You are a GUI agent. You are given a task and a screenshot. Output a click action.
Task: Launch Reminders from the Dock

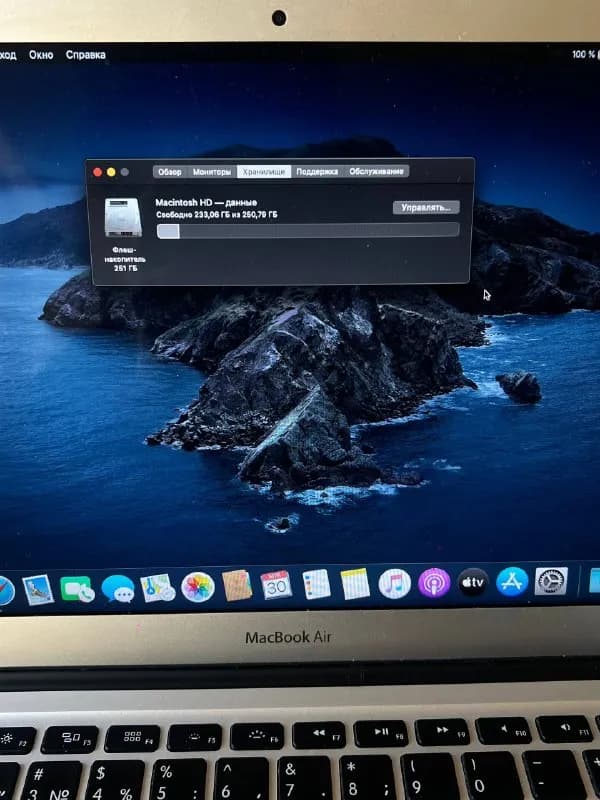316,584
